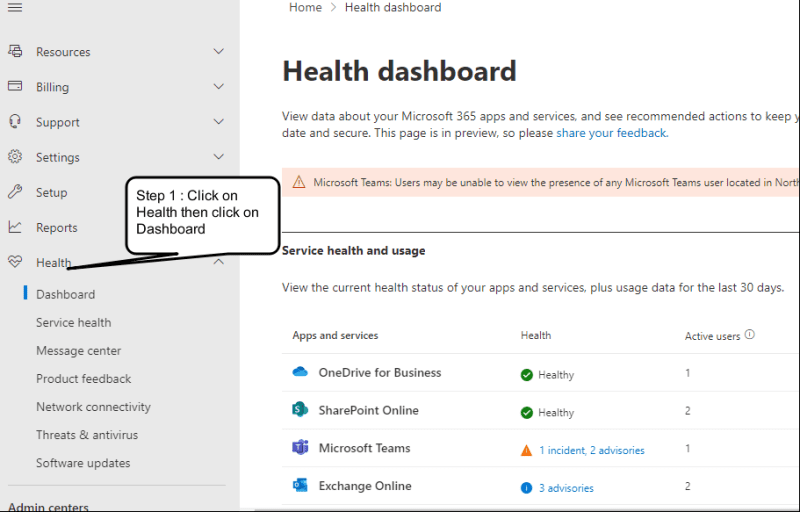Click the Billing card icon
This screenshot has height=512, width=800.
click(15, 86)
